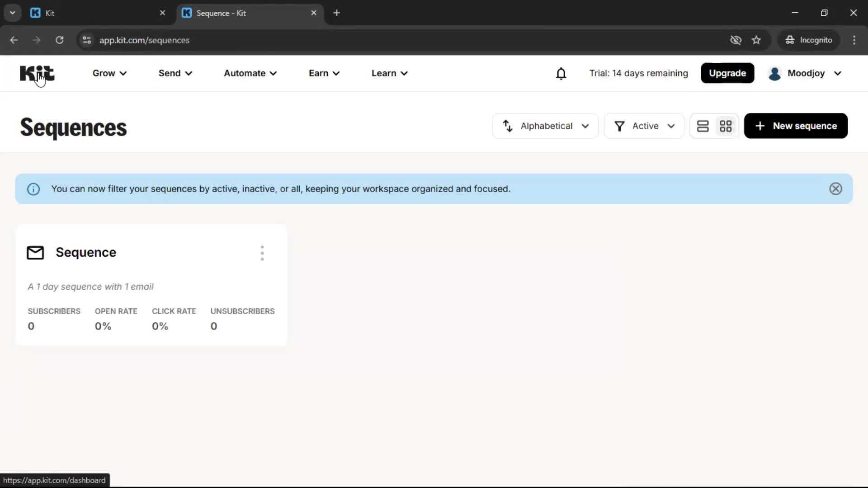868x488 pixels.
Task: Bookmark this page with the star icon
Action: coord(756,40)
